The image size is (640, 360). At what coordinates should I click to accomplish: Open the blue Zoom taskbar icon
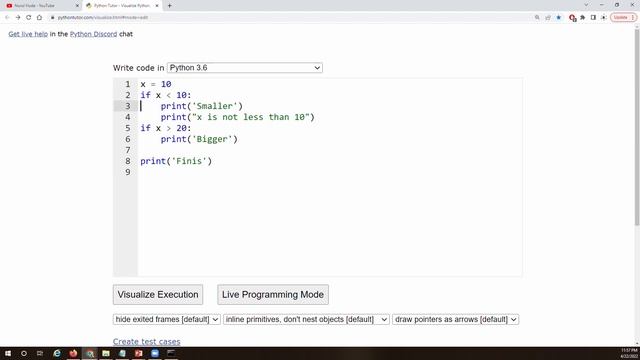click(x=155, y=353)
